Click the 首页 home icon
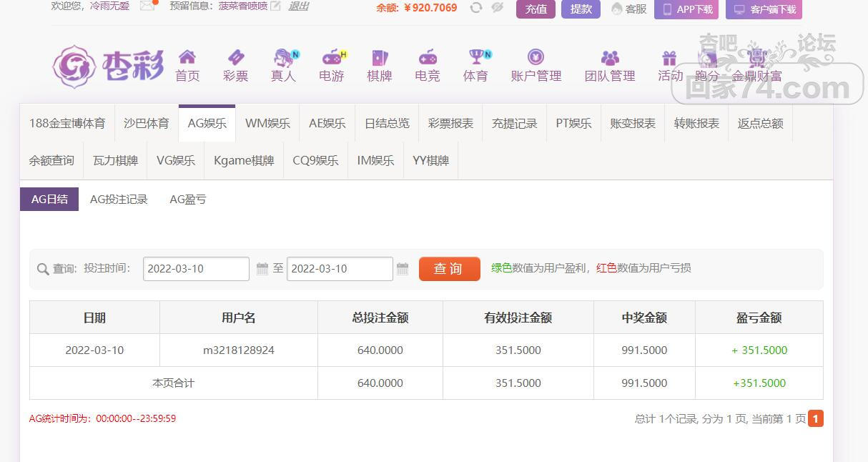Viewport: 868px width, 462px height. pyautogui.click(x=187, y=58)
